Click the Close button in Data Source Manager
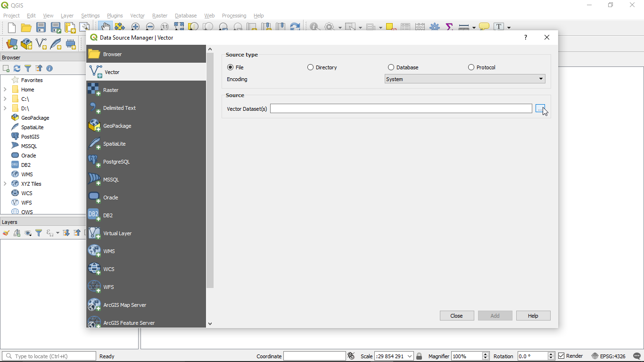 point(457,316)
